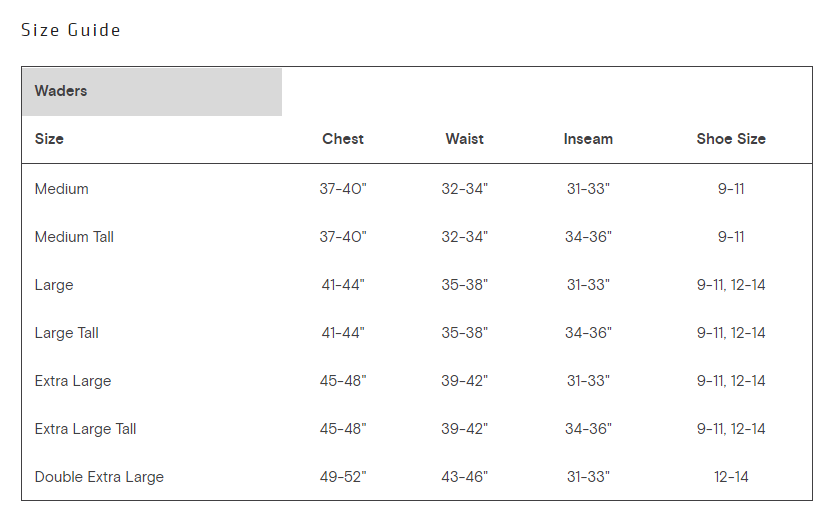Viewport: 836px width, 521px height.
Task: Select the Double Extra Large row label
Action: pyautogui.click(x=99, y=477)
